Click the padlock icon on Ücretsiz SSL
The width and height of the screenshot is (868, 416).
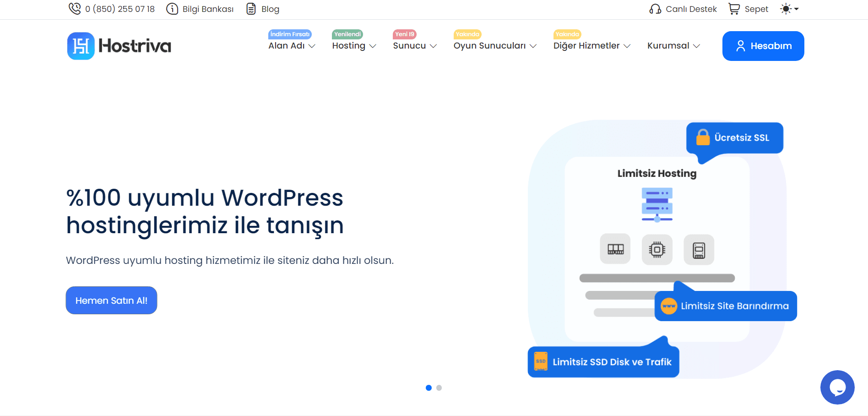[703, 137]
